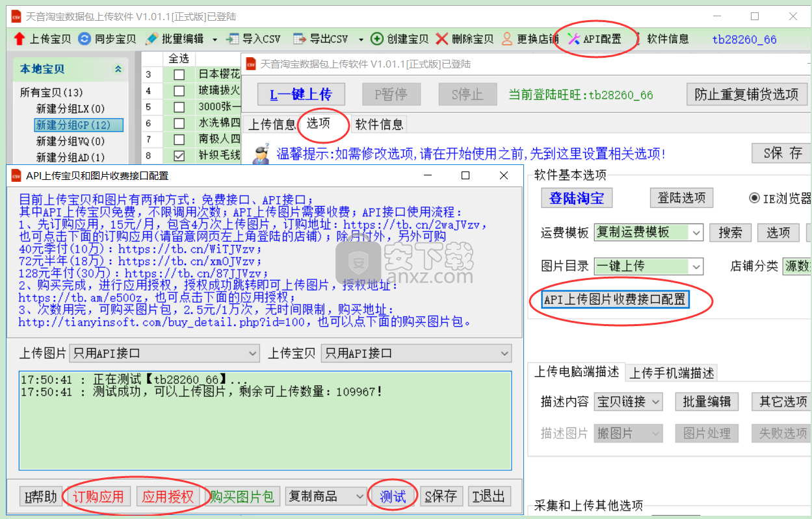Screen dimensions: 812x519
Task: Click the API上传图片收费接口配置 button
Action: tap(615, 299)
